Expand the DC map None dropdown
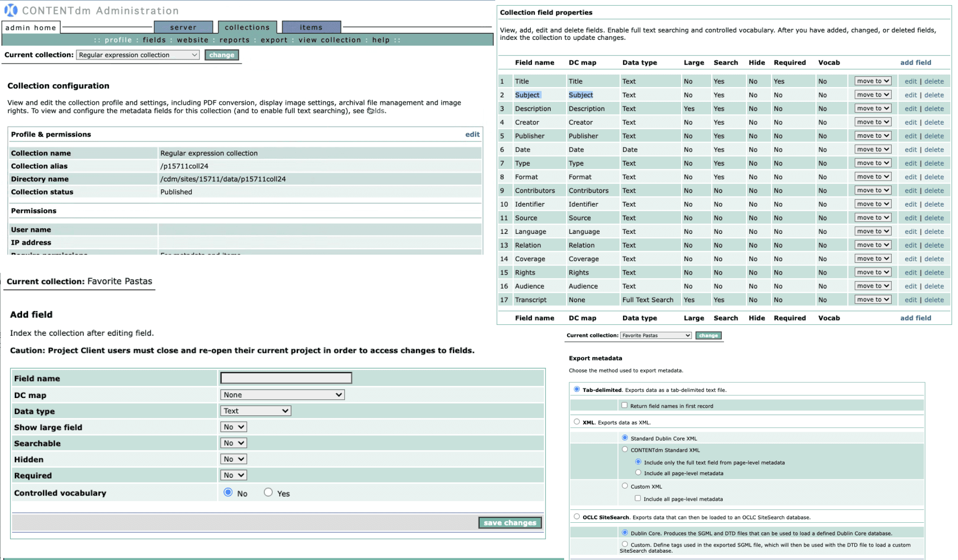 [x=282, y=395]
